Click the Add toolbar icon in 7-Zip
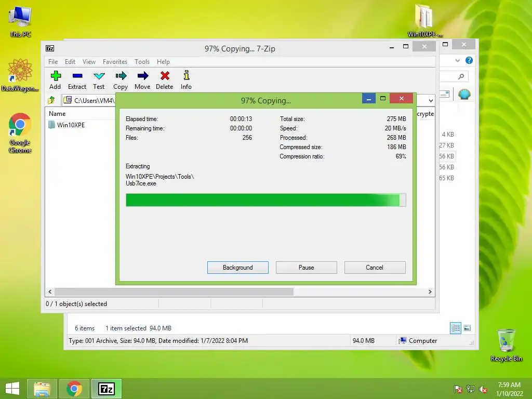This screenshot has height=399, width=532. [x=55, y=80]
